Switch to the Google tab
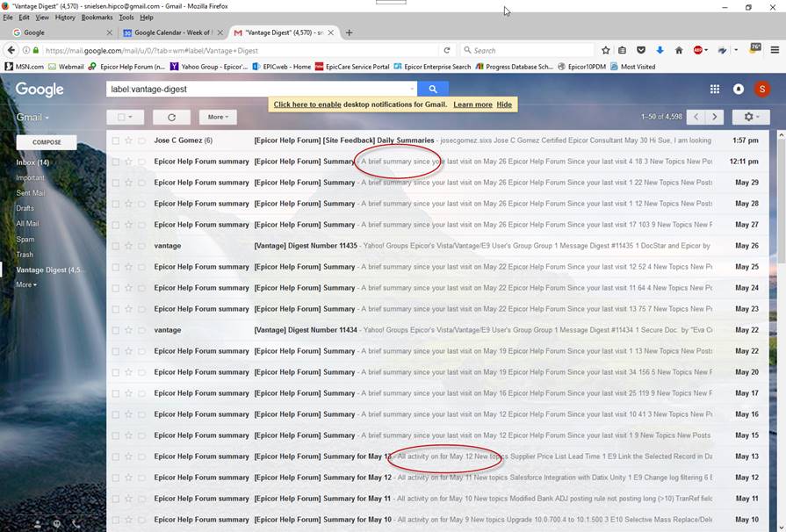This screenshot has width=786, height=532. click(62, 32)
